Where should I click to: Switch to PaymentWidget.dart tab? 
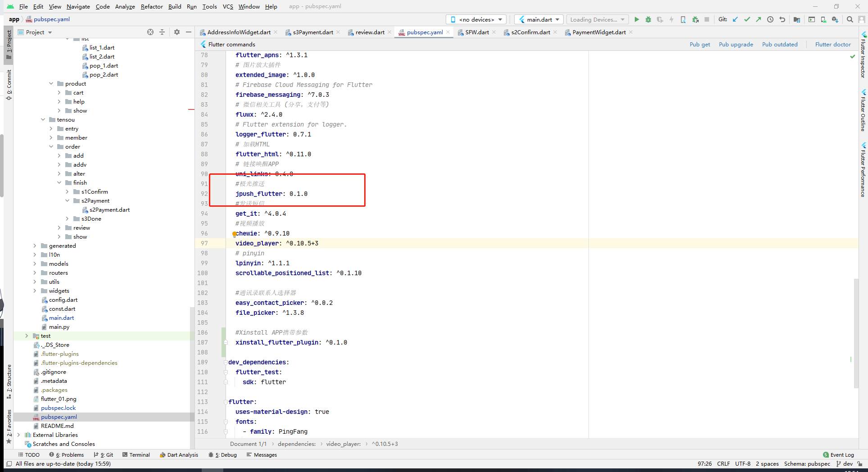599,32
